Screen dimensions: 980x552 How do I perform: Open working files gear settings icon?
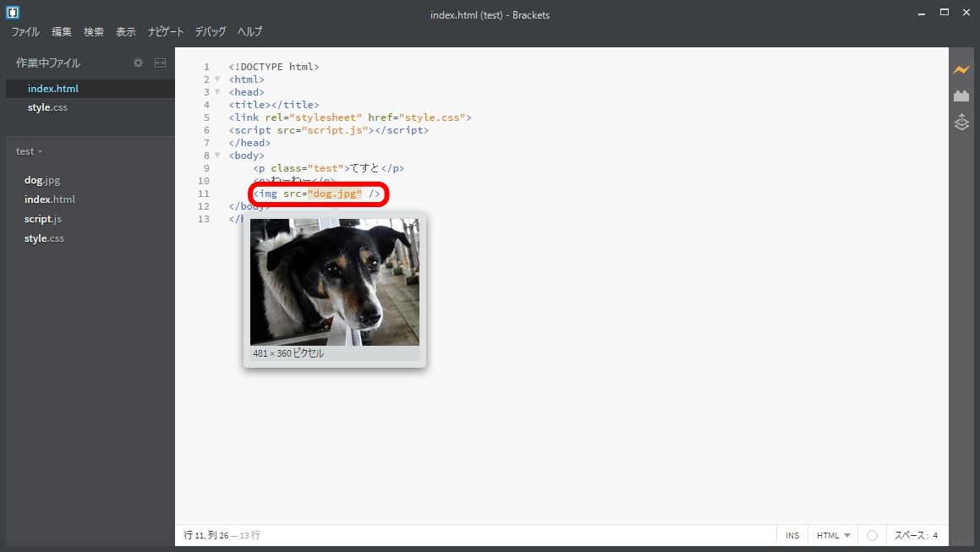pyautogui.click(x=139, y=63)
